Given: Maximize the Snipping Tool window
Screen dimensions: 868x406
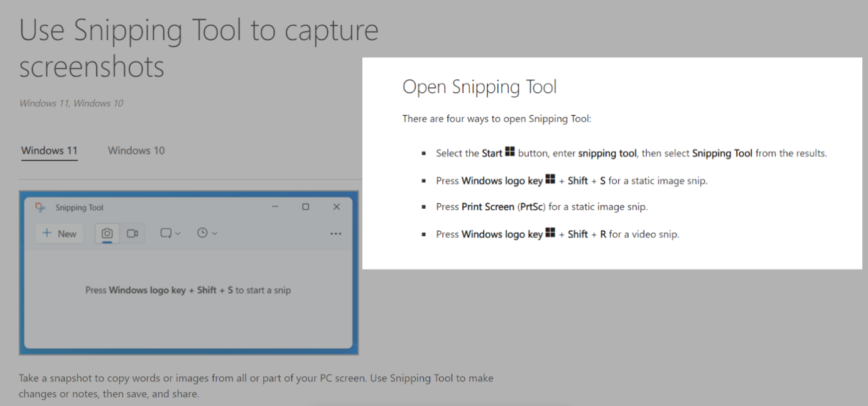Looking at the screenshot, I should [306, 207].
